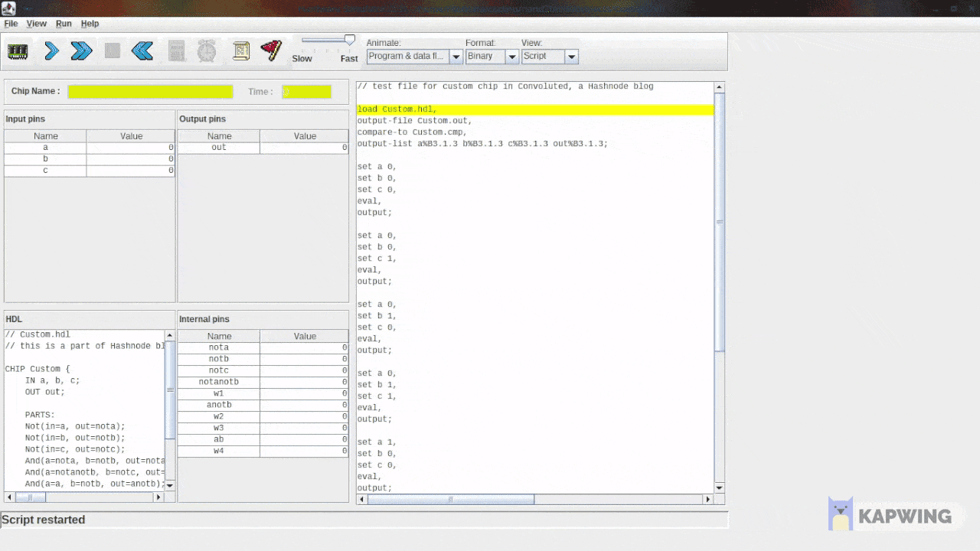Image resolution: width=980 pixels, height=551 pixels.
Task: Click the Tick Tock clock icon
Action: click(x=207, y=51)
